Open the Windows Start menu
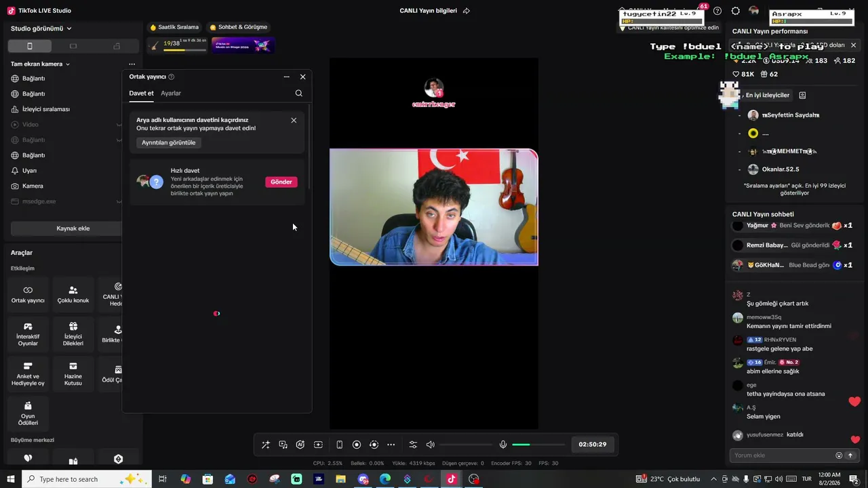This screenshot has height=488, width=868. (11, 479)
